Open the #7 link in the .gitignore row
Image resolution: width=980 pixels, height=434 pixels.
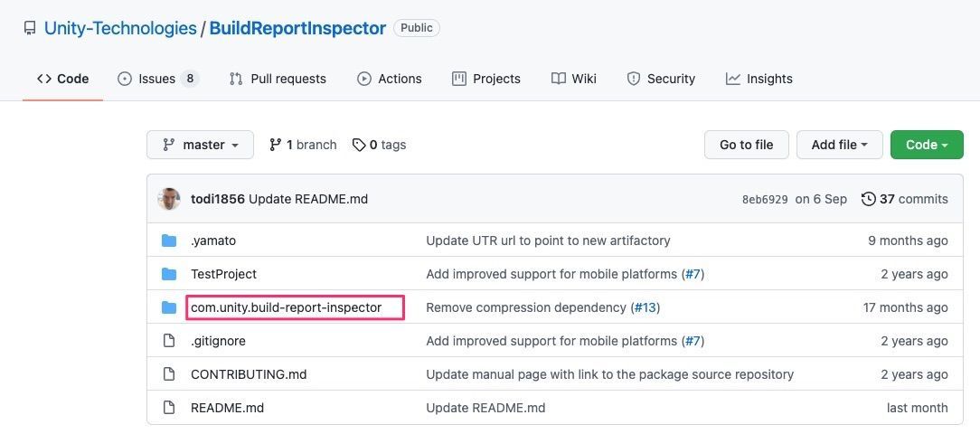pyautogui.click(x=692, y=342)
